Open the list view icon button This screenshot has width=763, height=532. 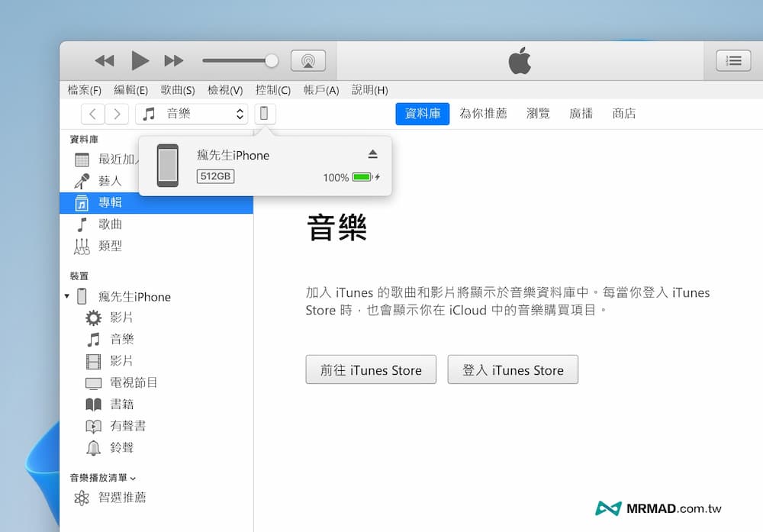(x=732, y=61)
